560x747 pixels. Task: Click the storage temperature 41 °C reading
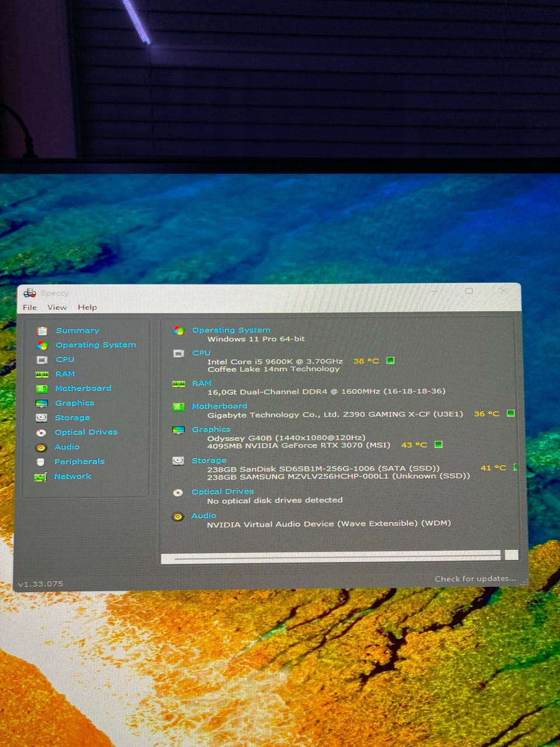coord(493,468)
